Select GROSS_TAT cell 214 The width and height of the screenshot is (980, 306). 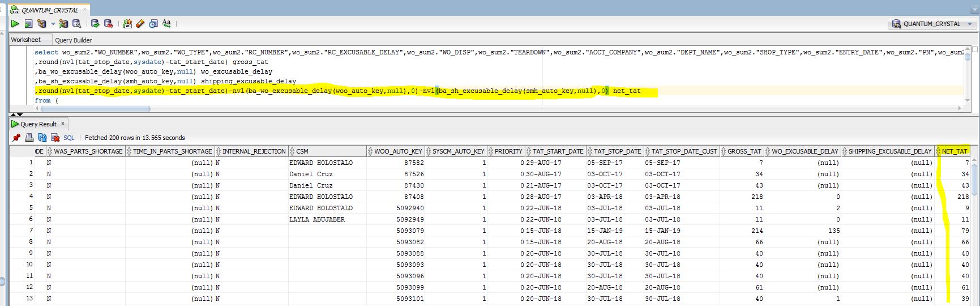(742, 231)
